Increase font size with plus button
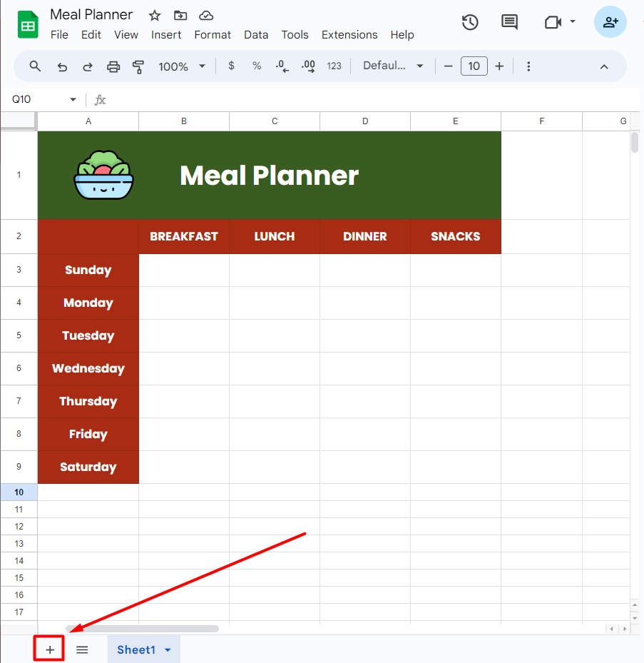The height and width of the screenshot is (663, 644). [499, 66]
